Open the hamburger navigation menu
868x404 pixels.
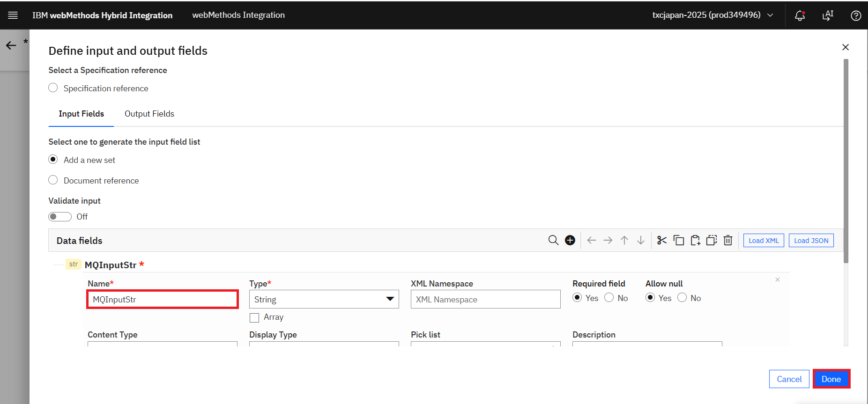tap(13, 15)
